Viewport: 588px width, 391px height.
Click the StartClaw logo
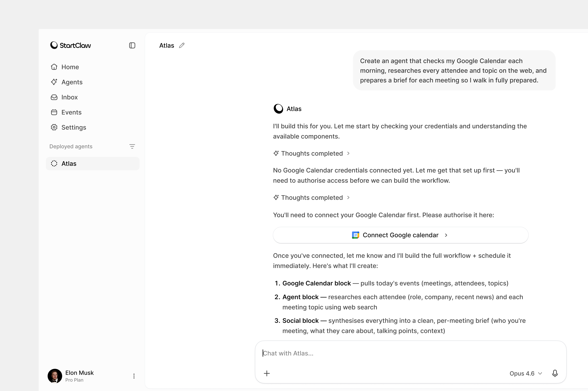[x=71, y=45]
